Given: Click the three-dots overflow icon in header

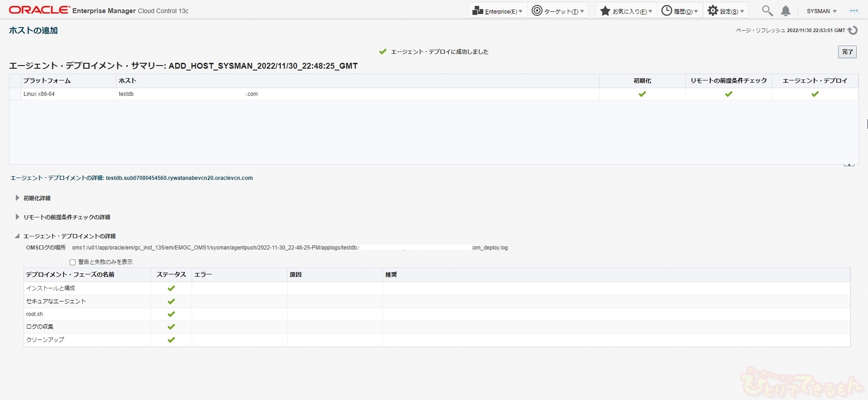Looking at the screenshot, I should click(x=854, y=11).
